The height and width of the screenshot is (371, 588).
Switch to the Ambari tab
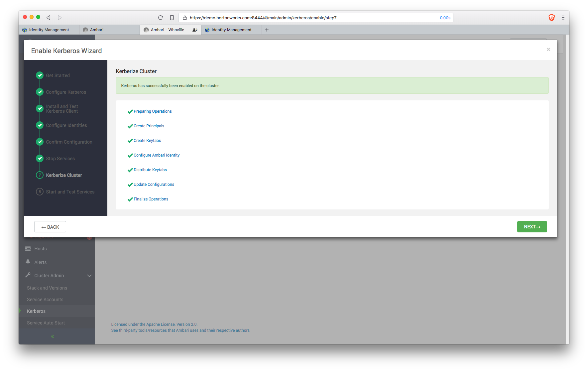click(110, 30)
